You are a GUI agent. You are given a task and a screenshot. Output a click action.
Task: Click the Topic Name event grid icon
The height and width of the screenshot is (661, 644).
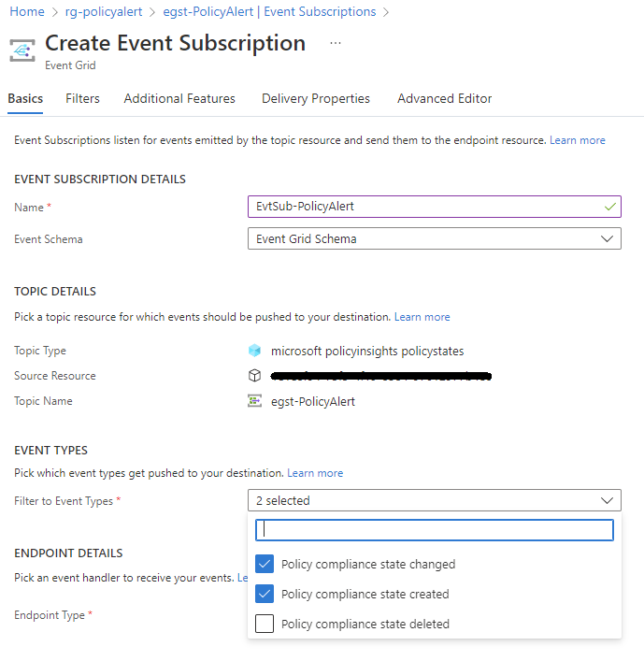coord(254,401)
